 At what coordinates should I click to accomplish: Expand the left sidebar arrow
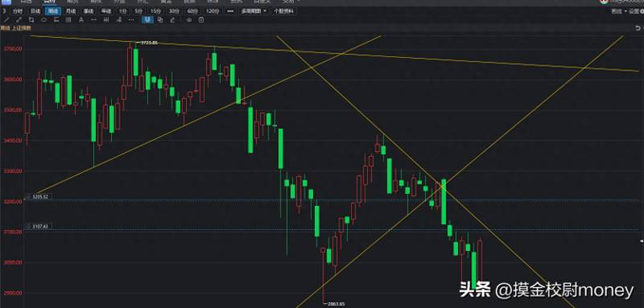4,11
